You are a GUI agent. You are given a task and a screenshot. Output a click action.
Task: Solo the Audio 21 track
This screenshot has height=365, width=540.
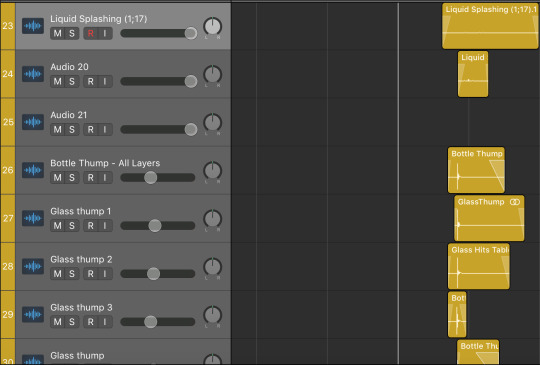point(72,129)
